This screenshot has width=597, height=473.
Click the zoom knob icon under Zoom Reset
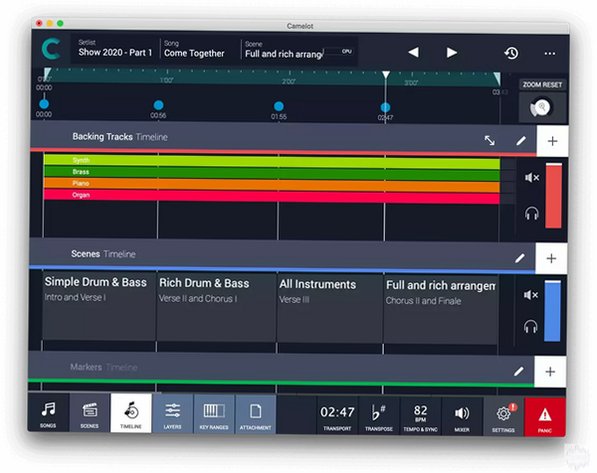[x=541, y=108]
